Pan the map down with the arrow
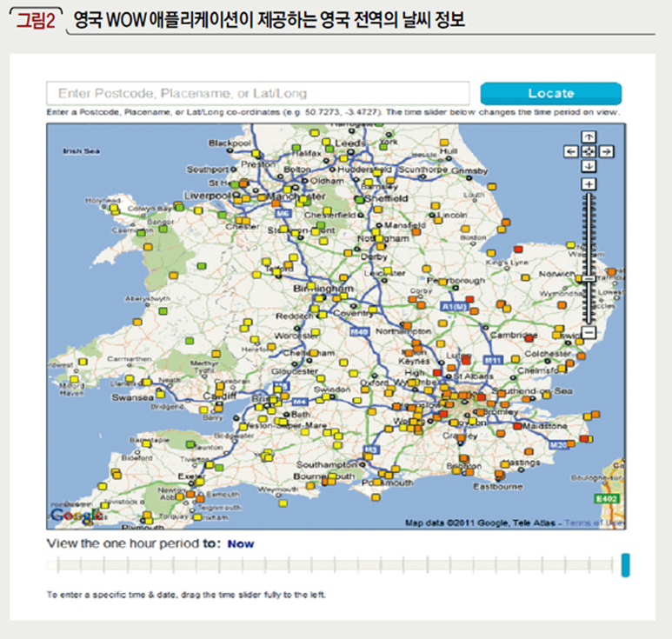 point(589,166)
